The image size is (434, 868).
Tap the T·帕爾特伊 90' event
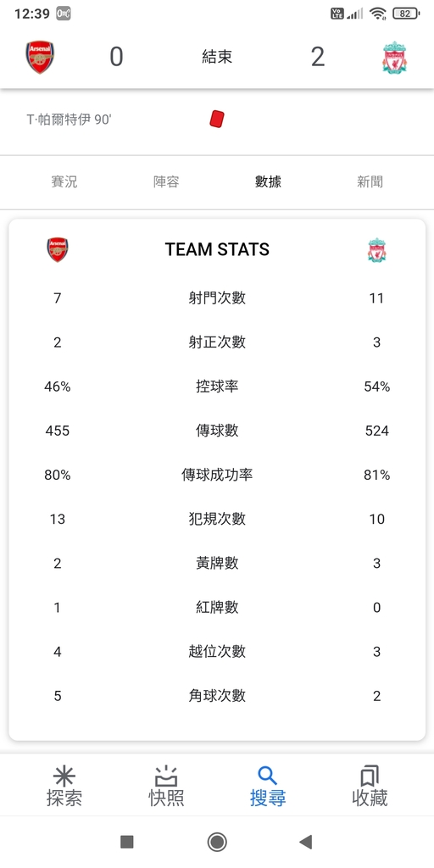tap(70, 120)
